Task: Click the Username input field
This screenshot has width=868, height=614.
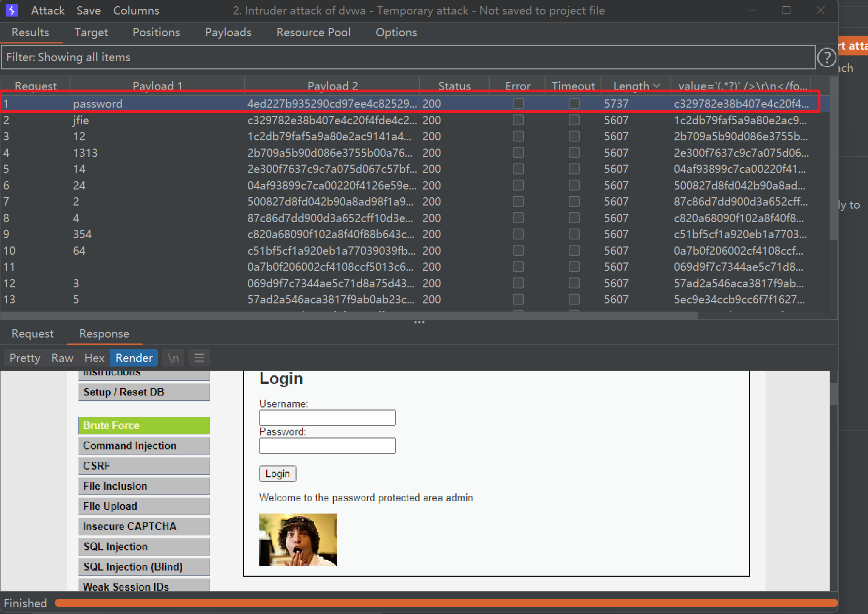Action: coord(327,418)
